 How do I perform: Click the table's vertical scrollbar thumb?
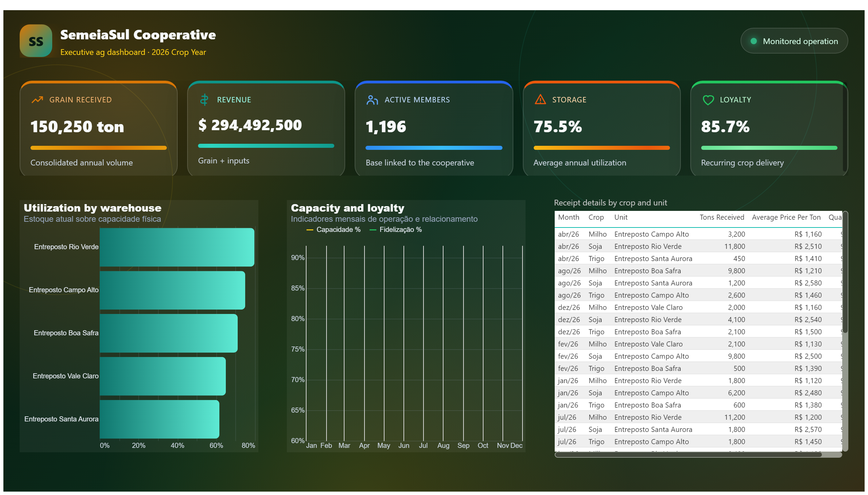(845, 272)
